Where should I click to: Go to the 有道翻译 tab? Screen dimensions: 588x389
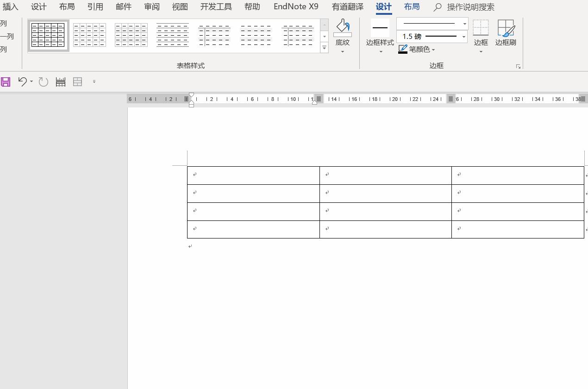347,7
